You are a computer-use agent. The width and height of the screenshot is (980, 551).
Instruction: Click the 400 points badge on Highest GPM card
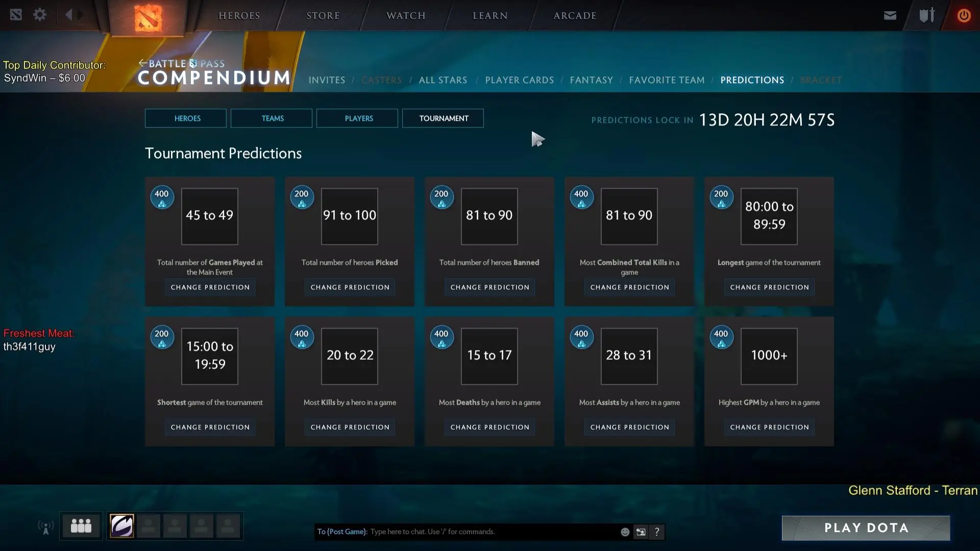pyautogui.click(x=721, y=337)
